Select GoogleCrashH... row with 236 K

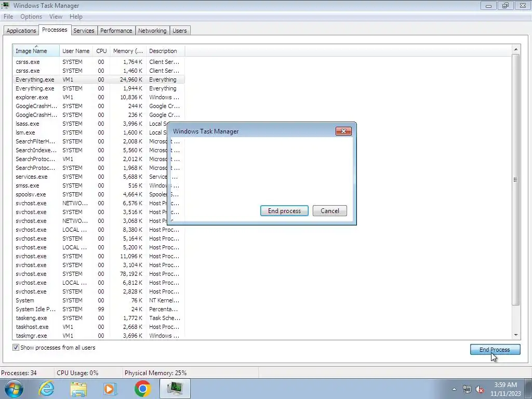coord(99,115)
